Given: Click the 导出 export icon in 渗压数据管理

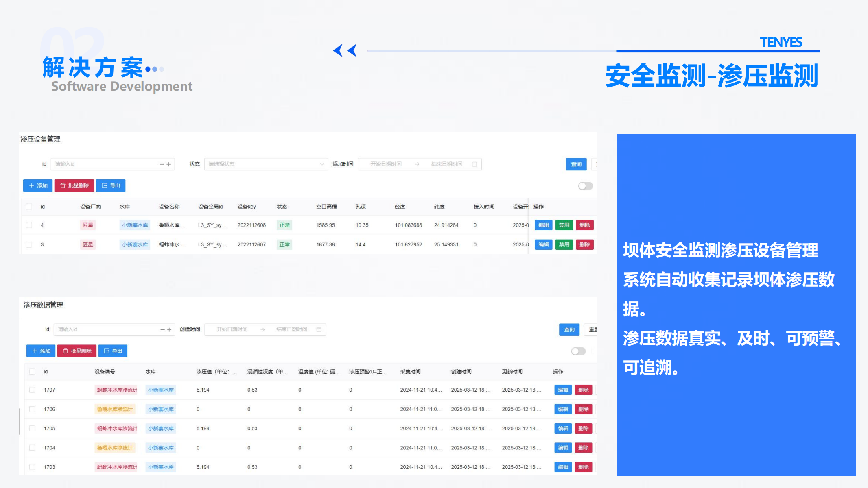Looking at the screenshot, I should [x=107, y=351].
